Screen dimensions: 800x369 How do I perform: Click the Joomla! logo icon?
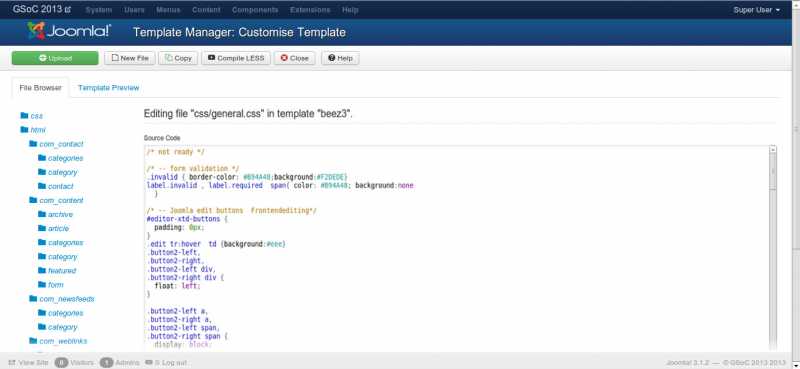coord(36,31)
